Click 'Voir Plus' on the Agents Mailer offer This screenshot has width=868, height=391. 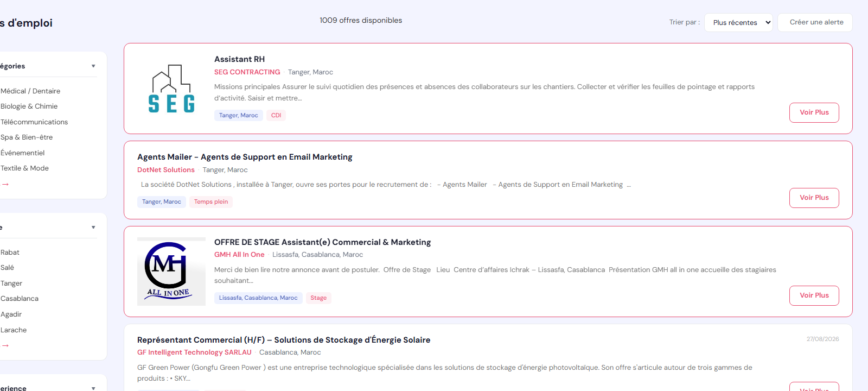click(814, 198)
